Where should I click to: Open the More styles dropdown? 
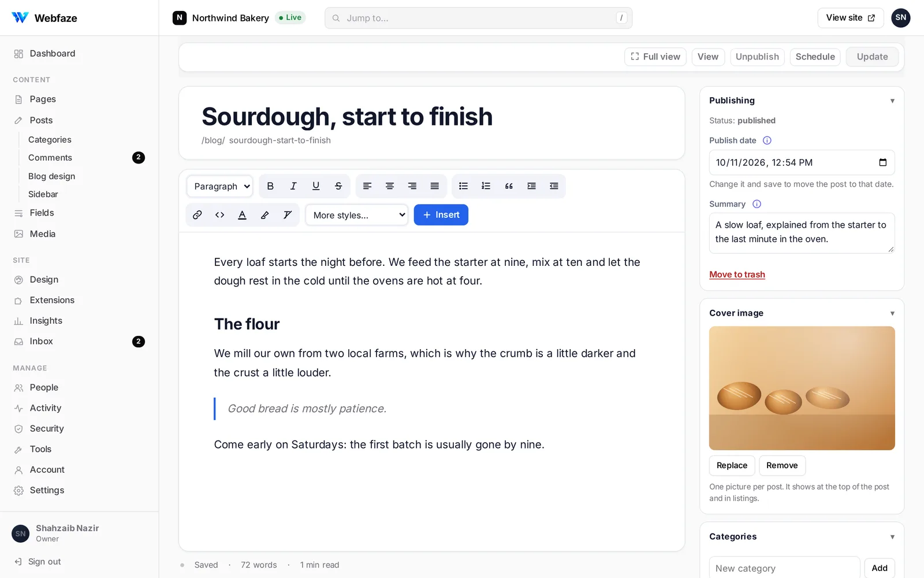357,215
